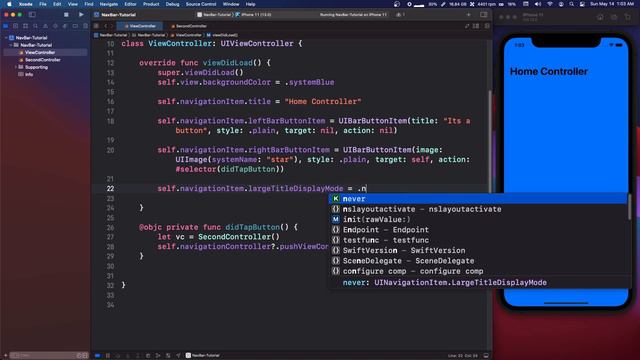The width and height of the screenshot is (640, 360).
Task: Choose the configure comp snippet suggestion
Action: 478,271
